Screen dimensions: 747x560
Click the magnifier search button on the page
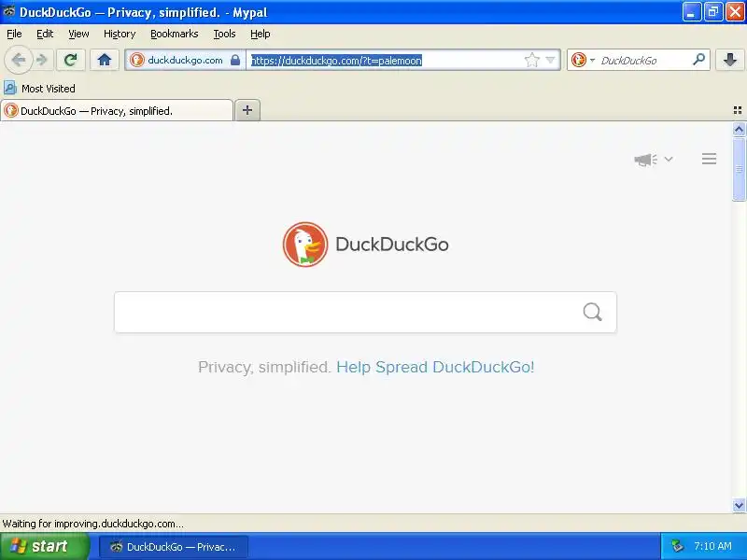[592, 313]
